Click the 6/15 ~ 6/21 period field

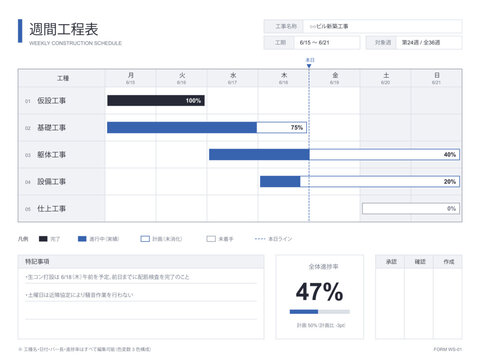(x=327, y=43)
